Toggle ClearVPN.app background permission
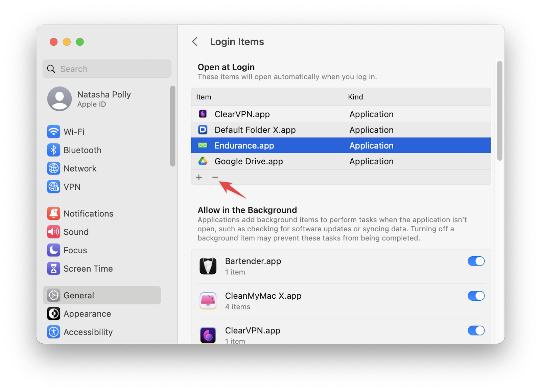The width and height of the screenshot is (541, 392). point(476,330)
